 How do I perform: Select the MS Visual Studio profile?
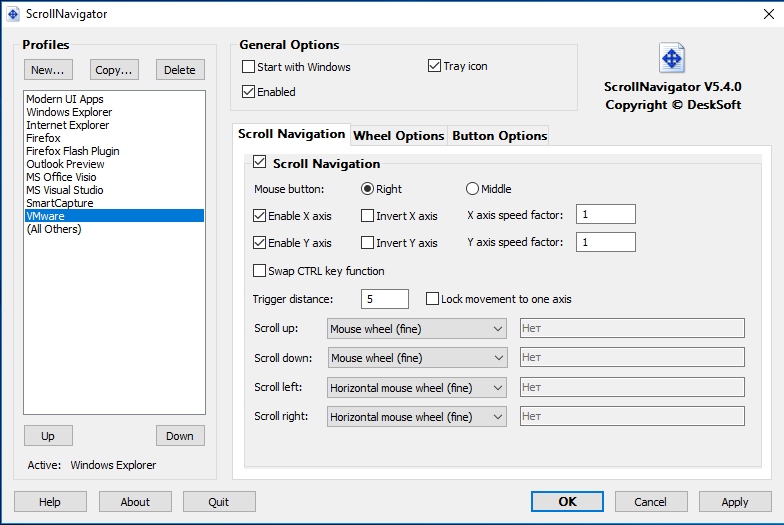(114, 190)
